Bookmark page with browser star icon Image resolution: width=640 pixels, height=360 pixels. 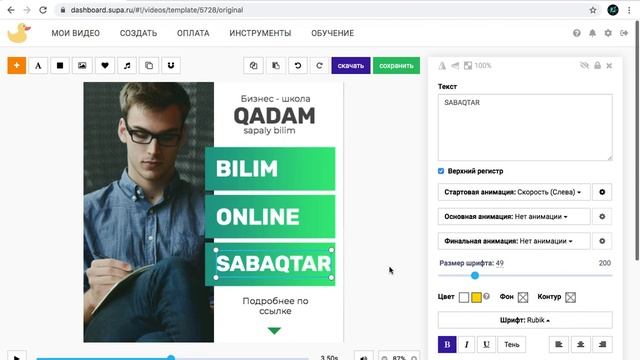[593, 10]
